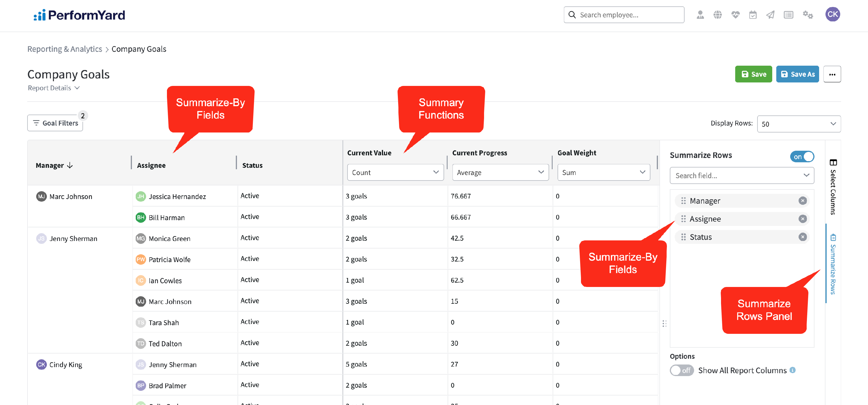Screen dimensions: 868x405
Task: Open Summarize Rows side tab
Action: [833, 264]
